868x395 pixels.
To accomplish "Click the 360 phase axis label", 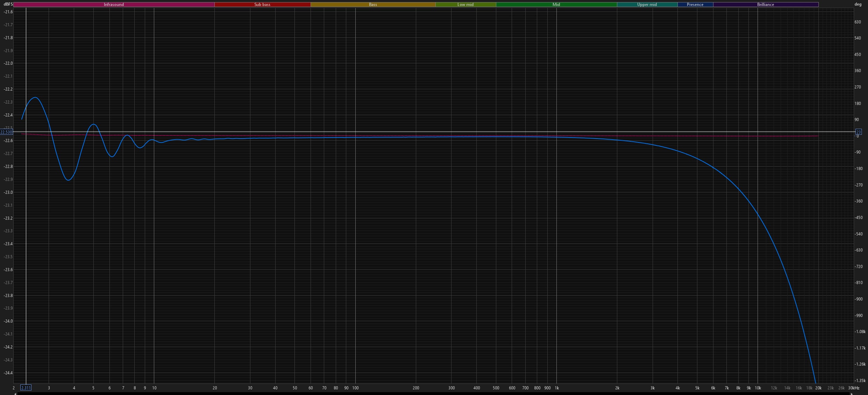I will point(858,70).
